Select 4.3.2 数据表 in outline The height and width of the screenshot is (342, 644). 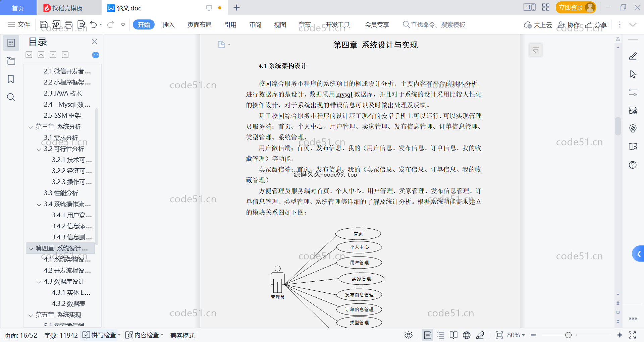68,304
